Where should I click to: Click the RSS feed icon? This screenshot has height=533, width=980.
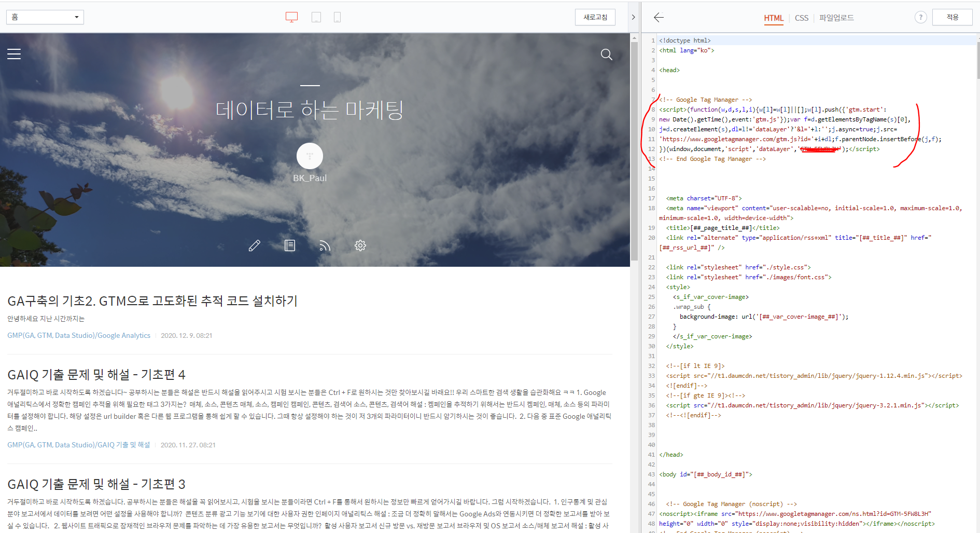325,245
